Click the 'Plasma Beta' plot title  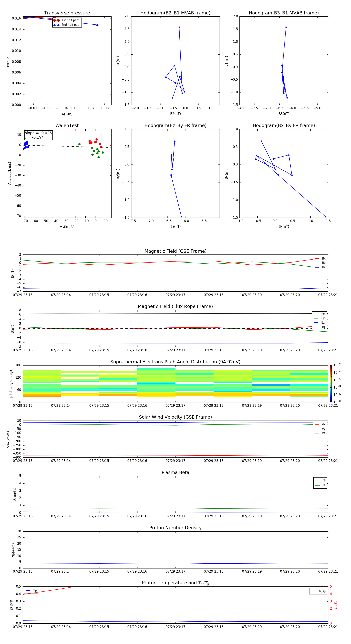[175, 472]
